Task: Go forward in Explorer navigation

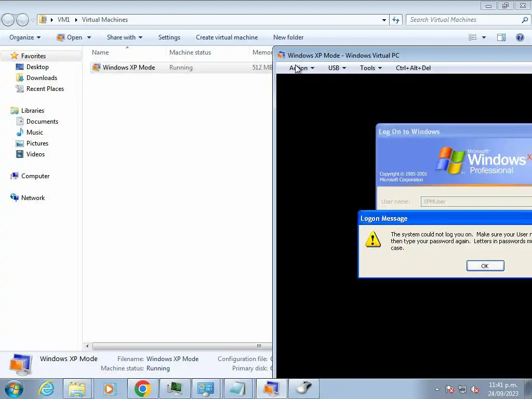Action: (x=22, y=20)
